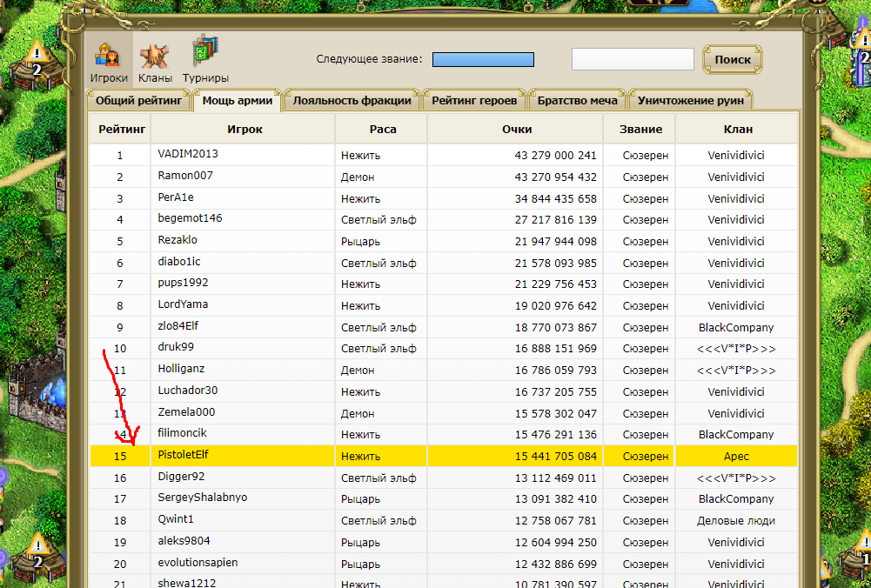Click player name Digger92
This screenshot has width=871, height=588.
point(181,477)
